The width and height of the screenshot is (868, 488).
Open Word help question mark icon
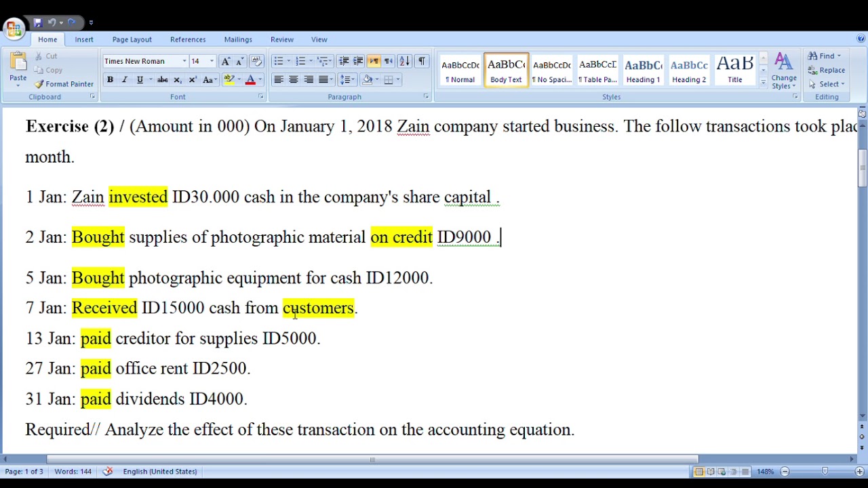pos(861,39)
